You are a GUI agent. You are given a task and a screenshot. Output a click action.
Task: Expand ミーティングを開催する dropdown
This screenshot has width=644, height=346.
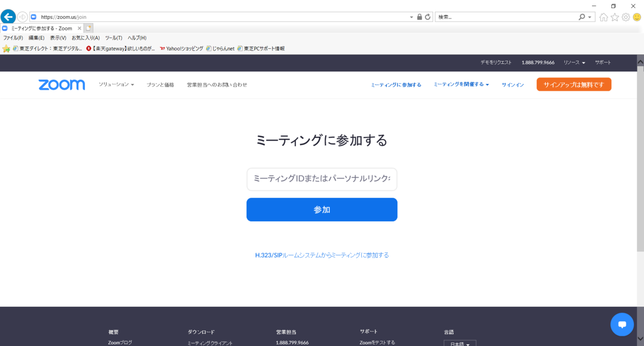[x=462, y=84]
